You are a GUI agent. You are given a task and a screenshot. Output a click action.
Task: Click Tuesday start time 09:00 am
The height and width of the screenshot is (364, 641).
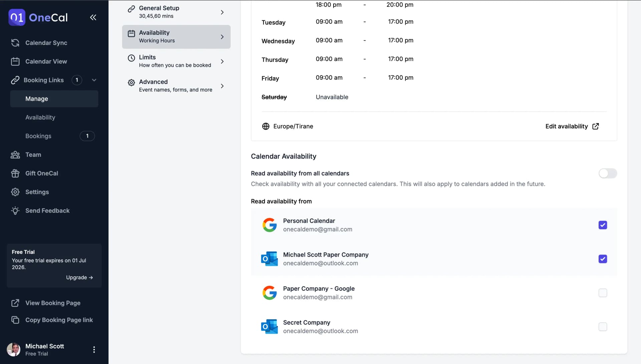(x=329, y=22)
